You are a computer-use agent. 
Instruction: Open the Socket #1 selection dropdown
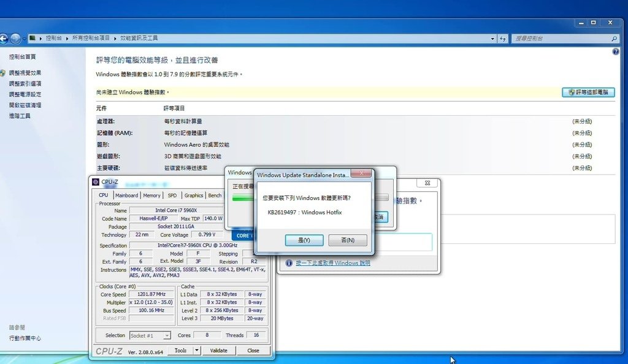point(150,336)
